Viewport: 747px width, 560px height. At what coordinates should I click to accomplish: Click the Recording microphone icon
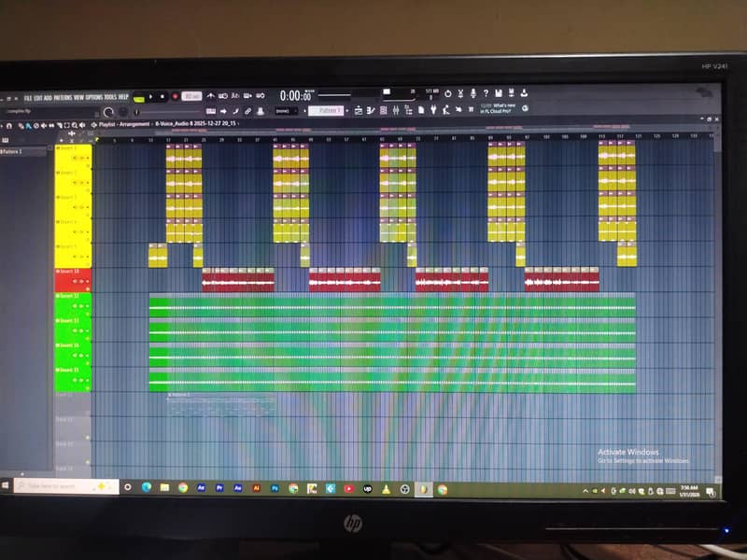[x=473, y=93]
